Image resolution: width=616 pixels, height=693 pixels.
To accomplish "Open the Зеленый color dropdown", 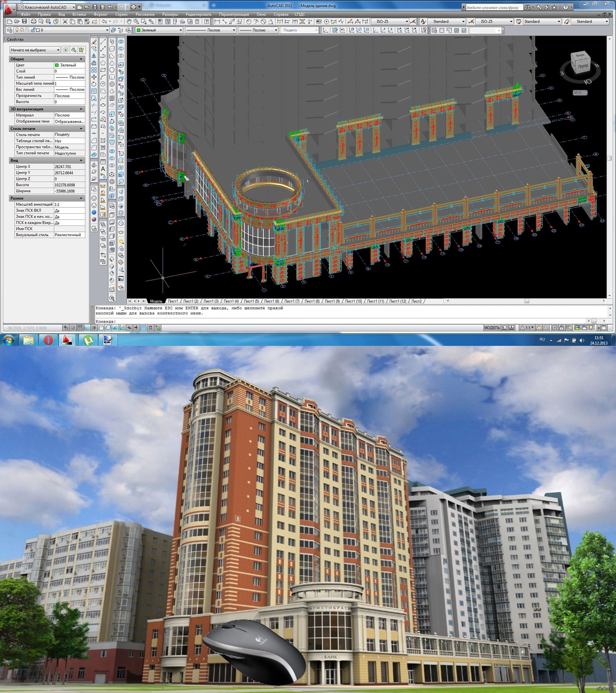I will [159, 30].
